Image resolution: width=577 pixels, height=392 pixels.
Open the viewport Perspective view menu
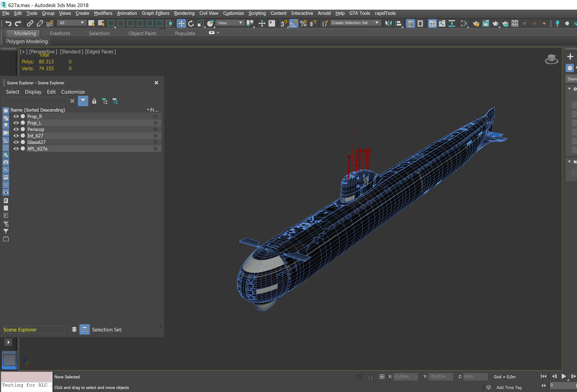(43, 52)
